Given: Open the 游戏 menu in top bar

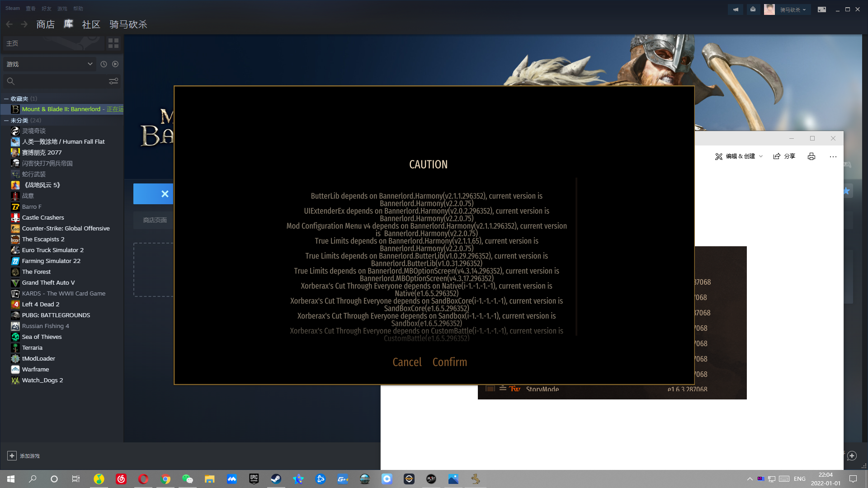Looking at the screenshot, I should (x=62, y=9).
